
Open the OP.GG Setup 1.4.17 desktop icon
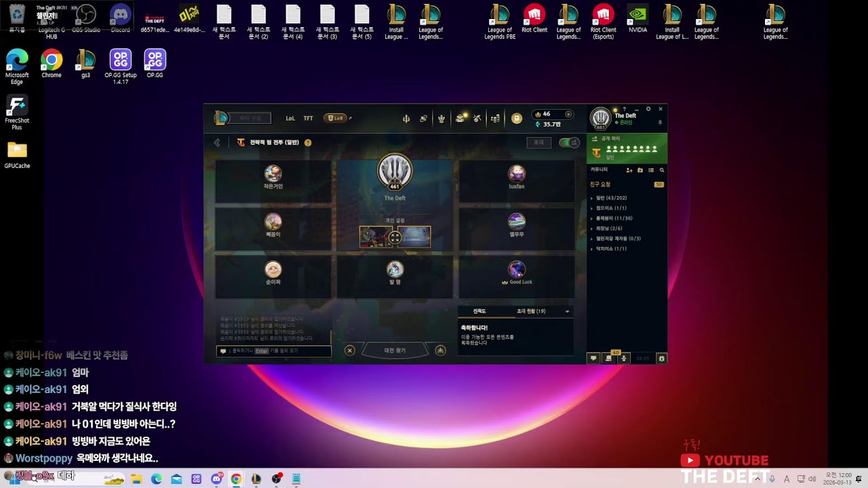(x=121, y=67)
